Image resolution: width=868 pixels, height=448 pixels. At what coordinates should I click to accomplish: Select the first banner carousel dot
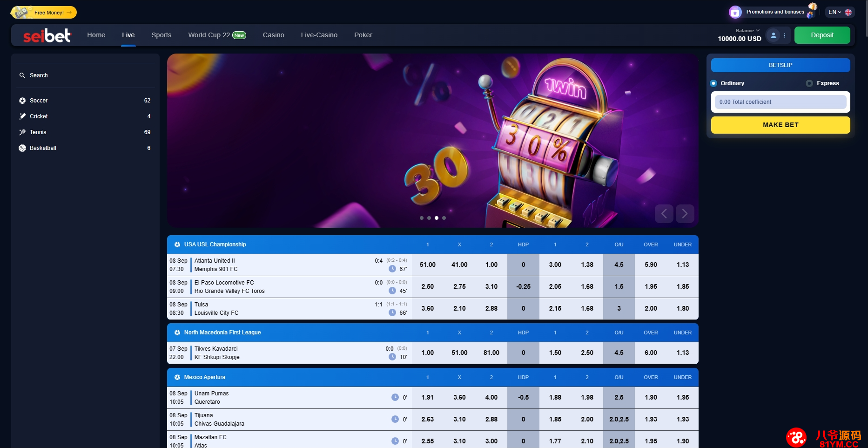(x=422, y=218)
